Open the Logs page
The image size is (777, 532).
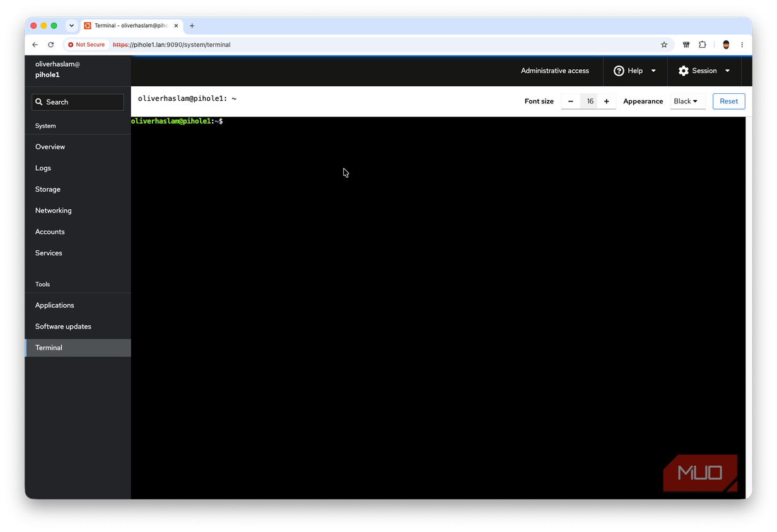click(x=78, y=168)
